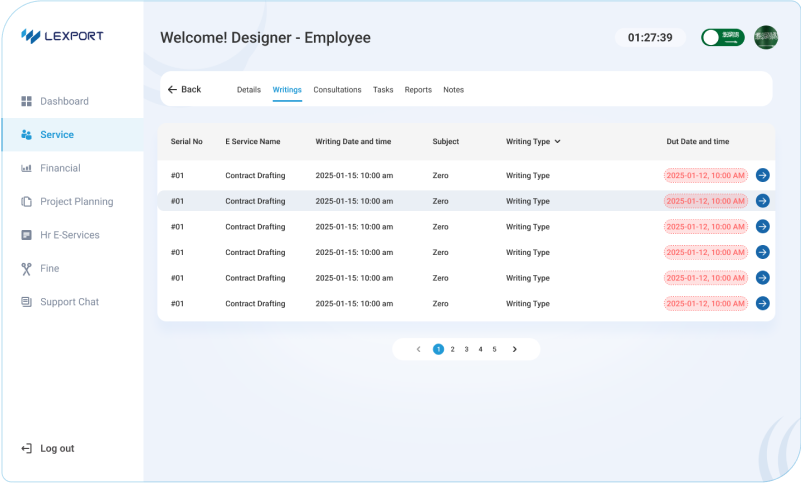Viewport: 801px width, 483px height.
Task: Click the Hr E-Services icon
Action: pyautogui.click(x=27, y=235)
